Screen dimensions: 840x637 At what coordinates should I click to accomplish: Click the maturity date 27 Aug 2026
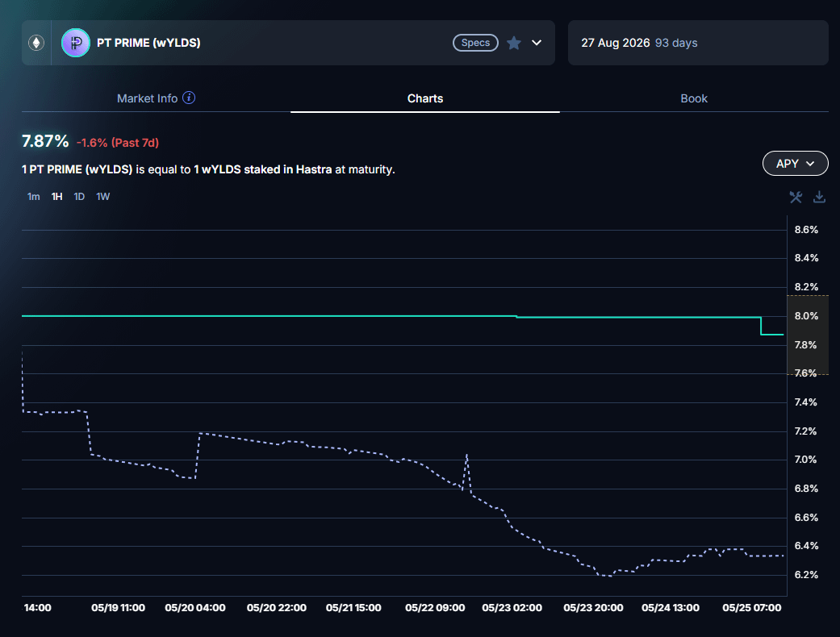pyautogui.click(x=616, y=43)
